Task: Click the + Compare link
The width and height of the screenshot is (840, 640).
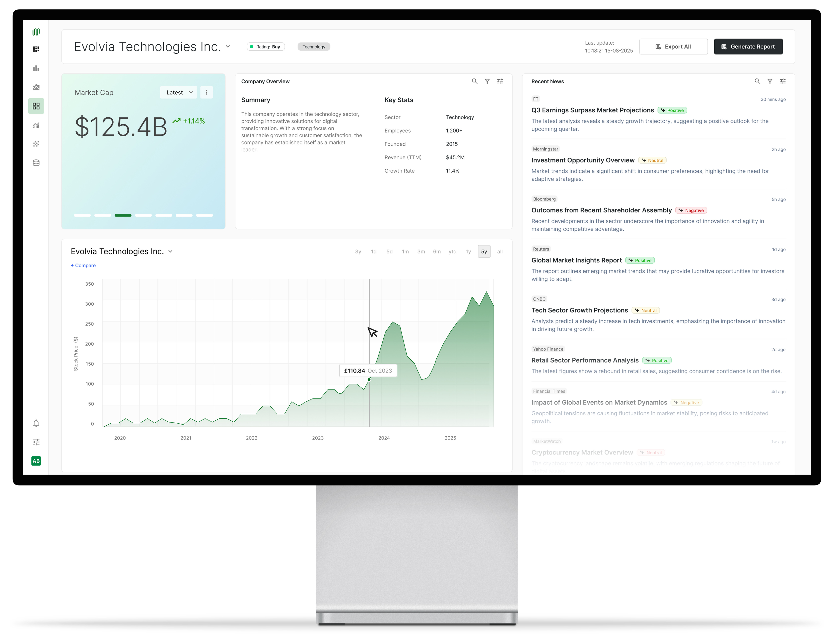Action: click(83, 266)
